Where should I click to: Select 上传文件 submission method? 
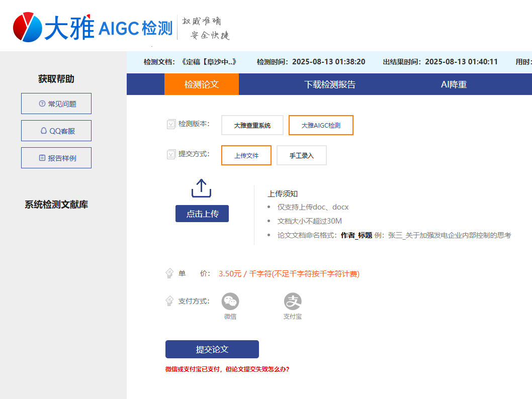pyautogui.click(x=246, y=155)
